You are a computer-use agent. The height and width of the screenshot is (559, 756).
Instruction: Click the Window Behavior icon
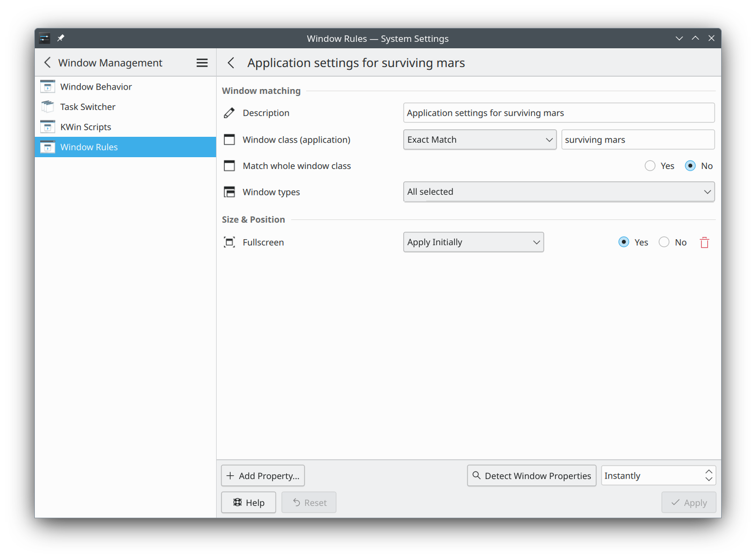(x=48, y=86)
